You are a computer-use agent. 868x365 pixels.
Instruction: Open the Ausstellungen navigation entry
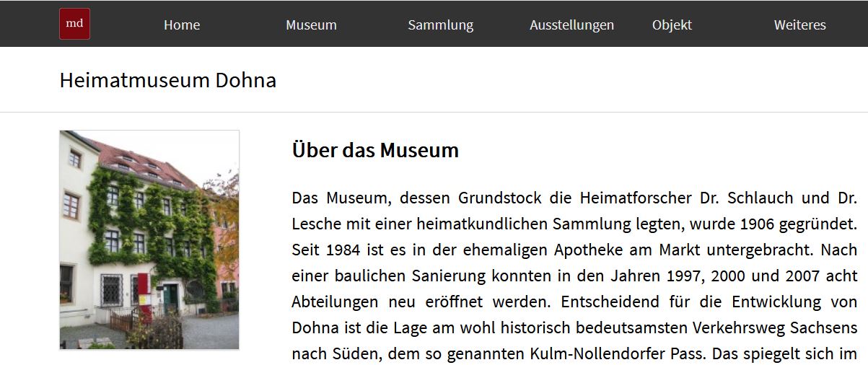[571, 25]
